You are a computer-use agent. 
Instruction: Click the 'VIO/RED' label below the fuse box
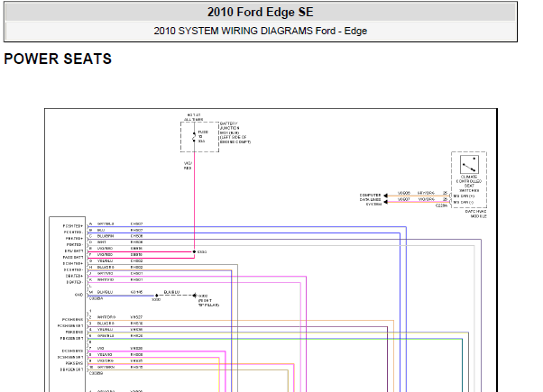tap(188, 166)
